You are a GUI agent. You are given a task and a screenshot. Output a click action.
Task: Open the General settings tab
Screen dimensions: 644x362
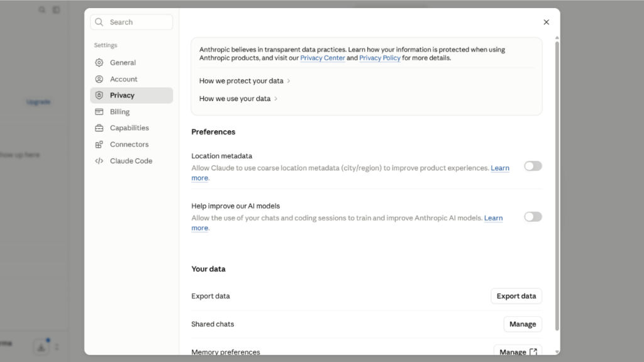(x=131, y=62)
